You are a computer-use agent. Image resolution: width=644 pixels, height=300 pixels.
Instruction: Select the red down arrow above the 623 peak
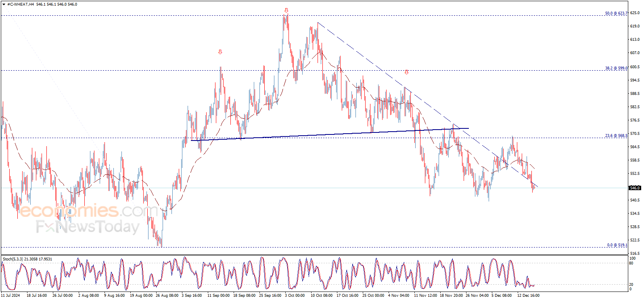click(x=286, y=10)
